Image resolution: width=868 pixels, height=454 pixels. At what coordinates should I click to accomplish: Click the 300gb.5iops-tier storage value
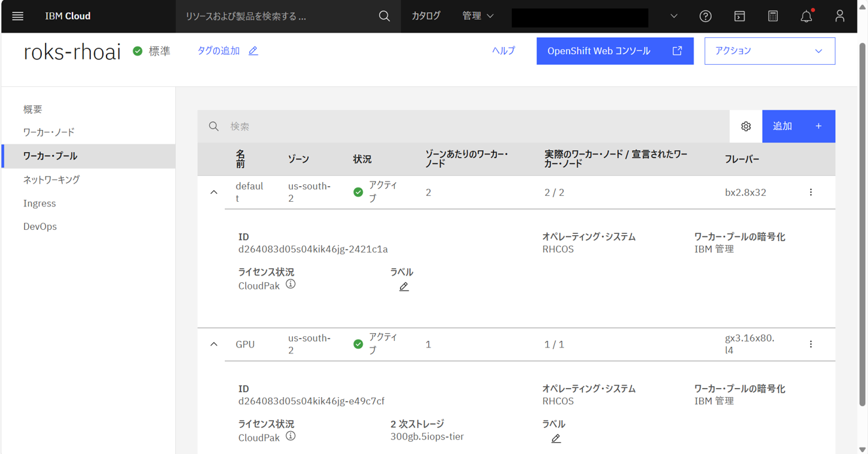coord(427,436)
